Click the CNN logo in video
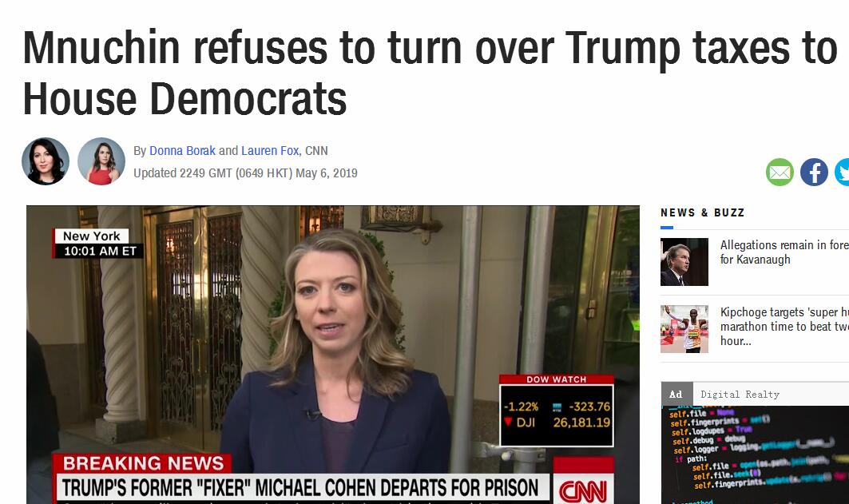The height and width of the screenshot is (504, 849). pos(582,489)
